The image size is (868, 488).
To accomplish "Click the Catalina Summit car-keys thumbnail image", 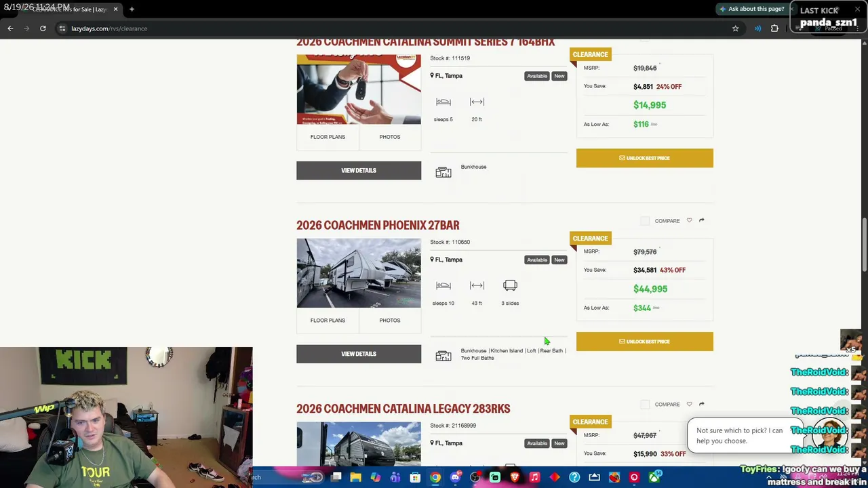I will [x=359, y=89].
